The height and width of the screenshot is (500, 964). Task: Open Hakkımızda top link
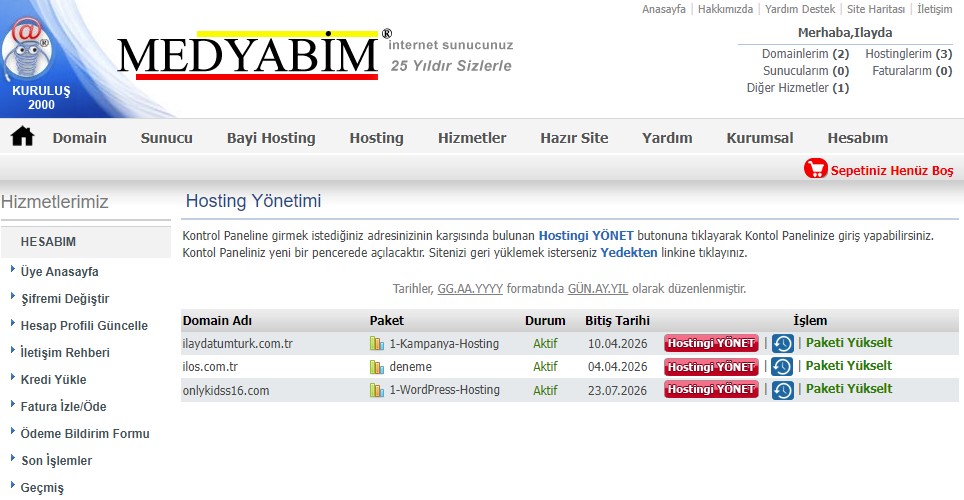(725, 9)
